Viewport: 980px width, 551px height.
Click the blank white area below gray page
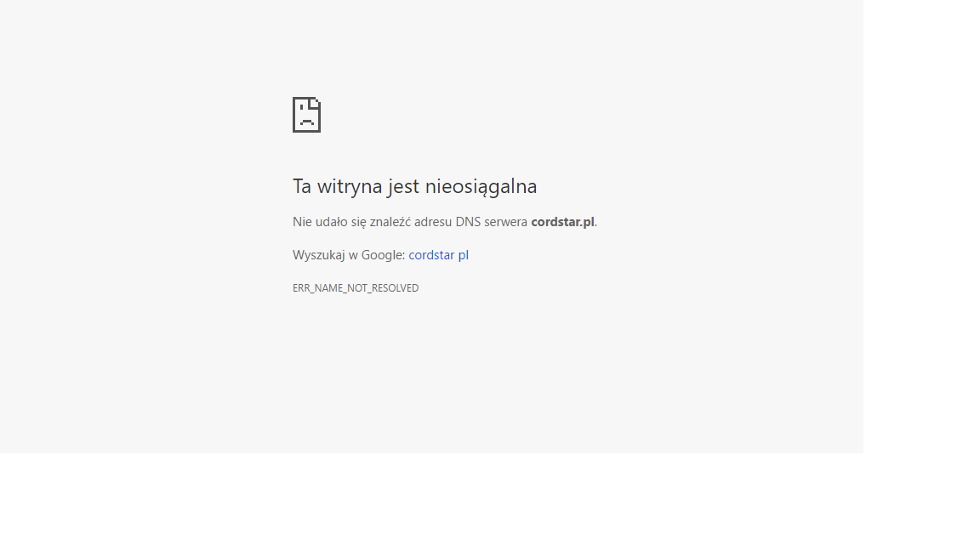tap(425, 502)
